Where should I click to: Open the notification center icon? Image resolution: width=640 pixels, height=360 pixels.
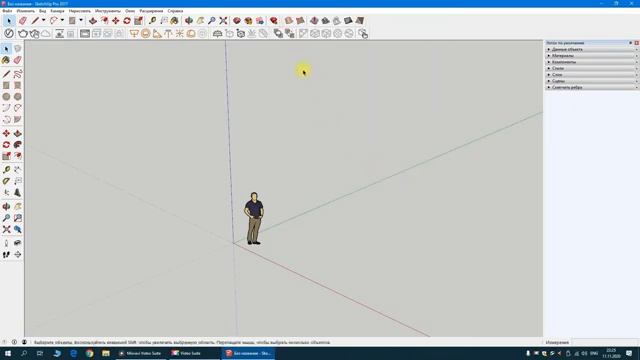(629, 353)
